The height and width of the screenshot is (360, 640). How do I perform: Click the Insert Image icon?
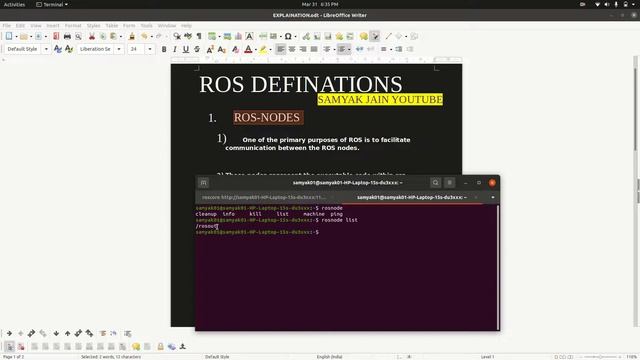point(227,36)
